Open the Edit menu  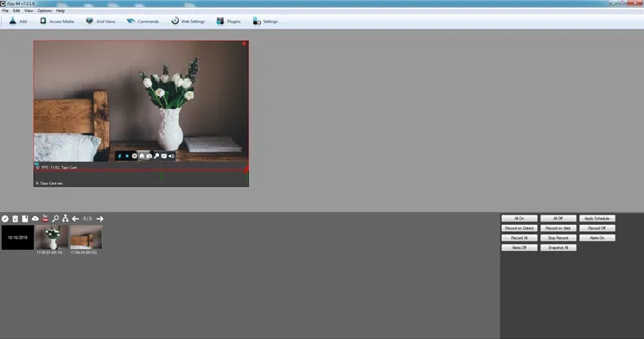click(x=16, y=10)
